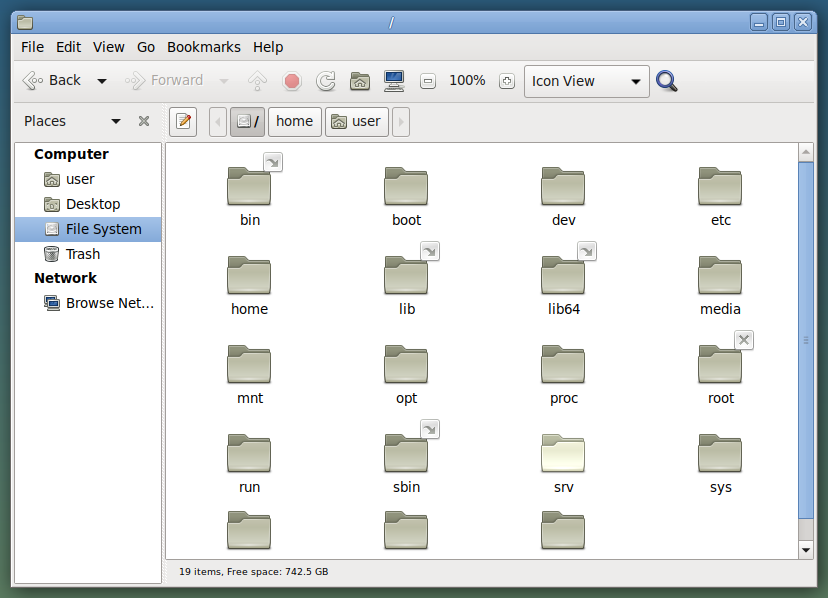Viewport: 828px width, 598px height.
Task: Click the Computer icon in toolbar
Action: click(x=394, y=81)
